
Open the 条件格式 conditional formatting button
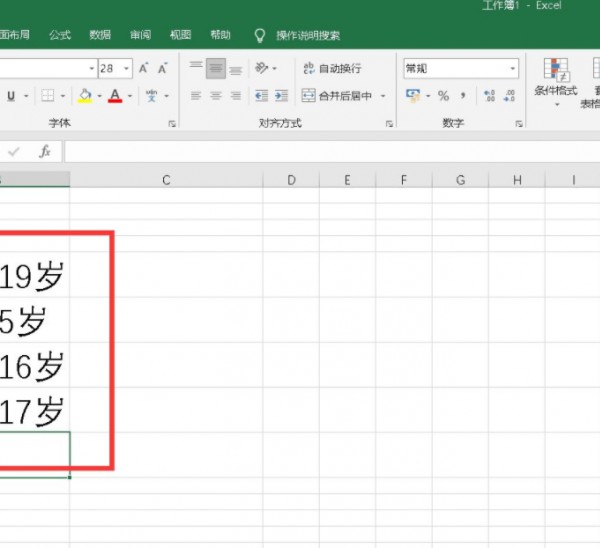555,78
